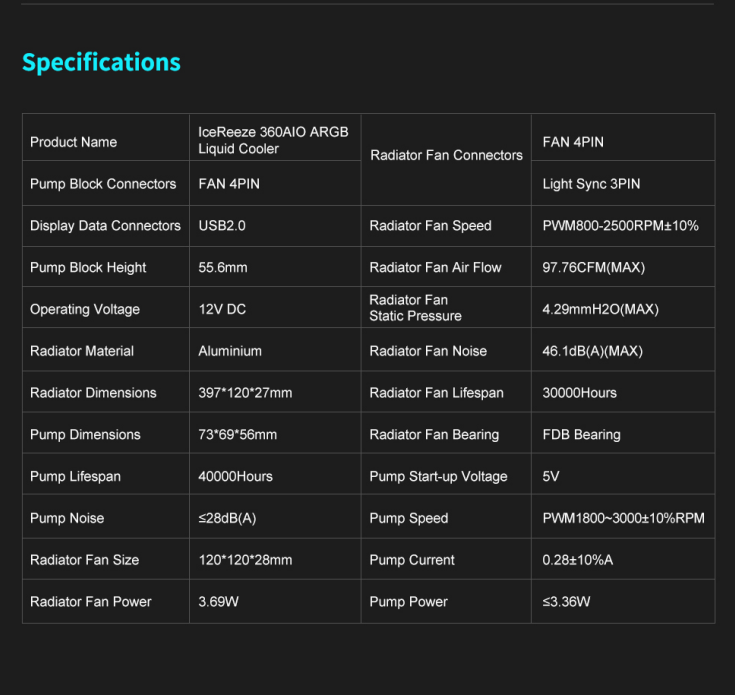Select the Radiator Fan Connectors label
The image size is (735, 695).
(x=446, y=155)
